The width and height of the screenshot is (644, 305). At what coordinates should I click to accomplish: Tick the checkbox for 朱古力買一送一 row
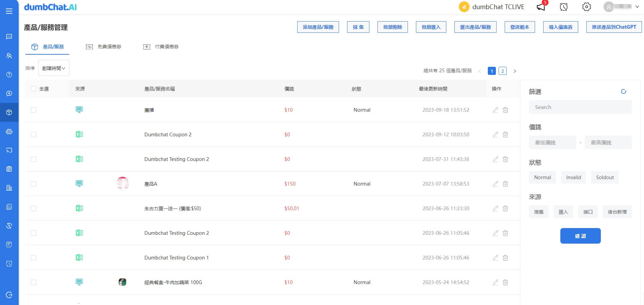[x=33, y=209]
